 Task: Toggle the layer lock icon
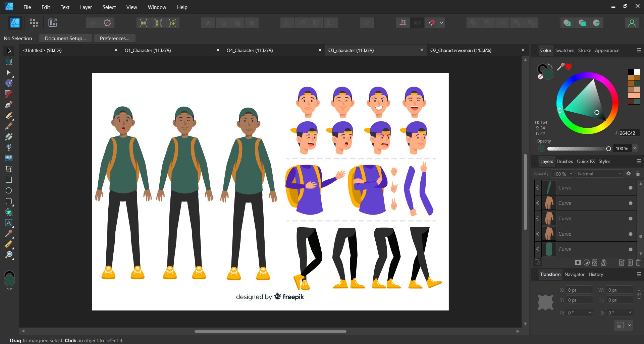point(638,173)
